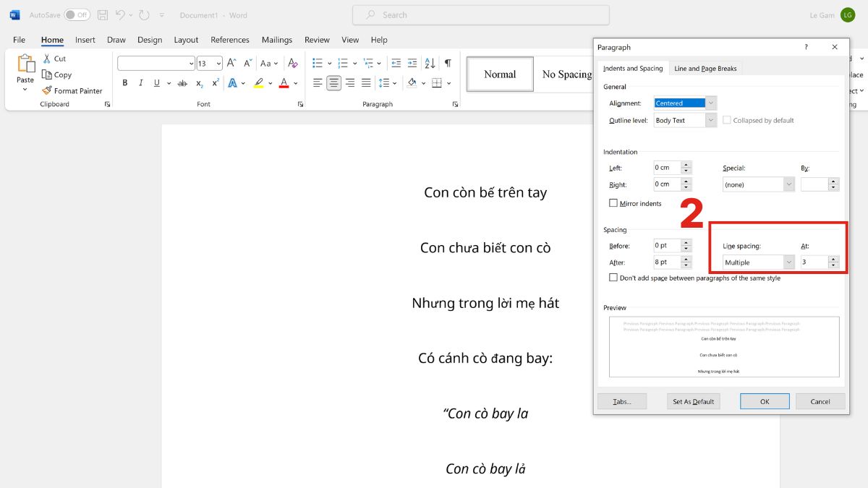Toggle Italic formatting
Image resolution: width=868 pixels, height=488 pixels.
click(x=141, y=83)
